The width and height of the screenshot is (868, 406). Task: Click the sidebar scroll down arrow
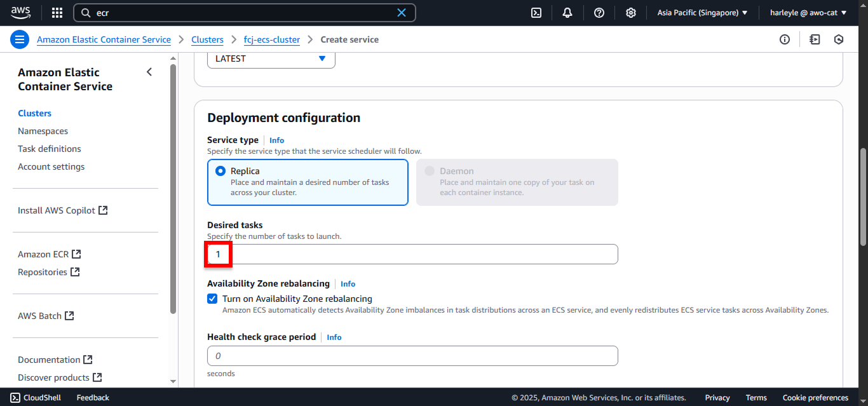173,381
